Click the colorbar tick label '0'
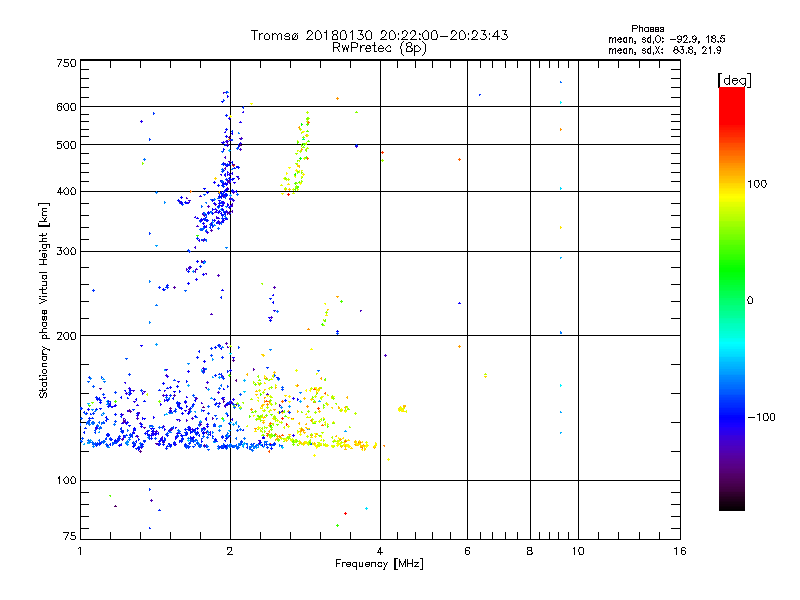Viewport: 800px width, 600px height. pyautogui.click(x=750, y=301)
